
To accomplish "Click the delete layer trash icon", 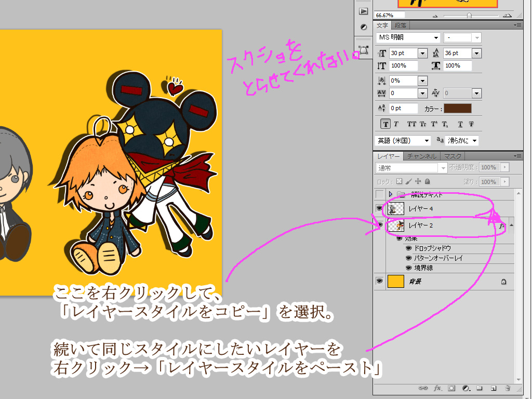I will [x=507, y=388].
